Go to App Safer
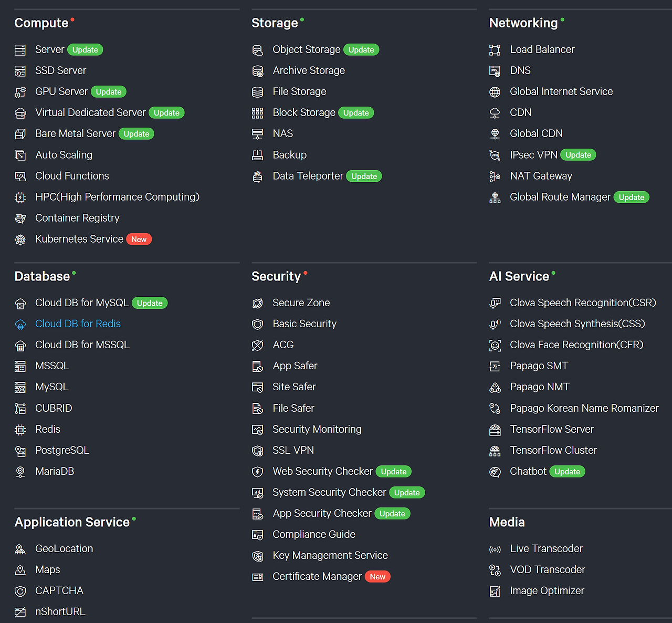The height and width of the screenshot is (623, 672). pos(295,366)
